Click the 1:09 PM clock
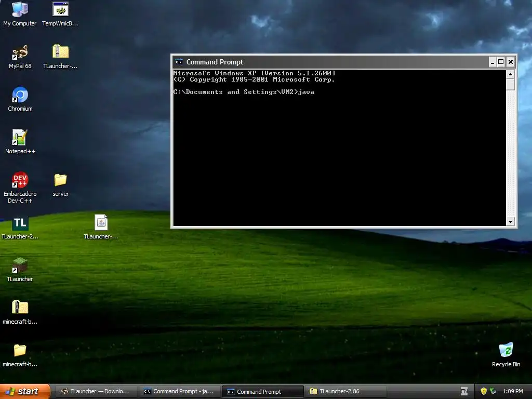The image size is (532, 399). pos(513,391)
